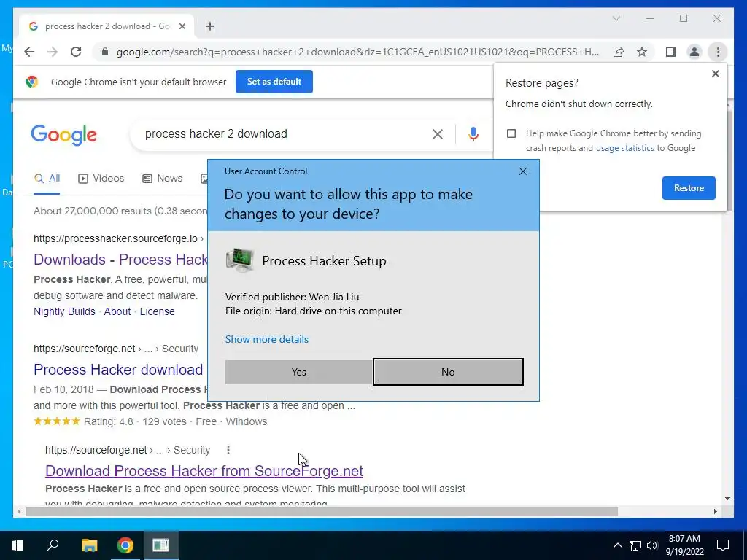Open the usage statistics link
The height and width of the screenshot is (560, 747).
click(624, 148)
